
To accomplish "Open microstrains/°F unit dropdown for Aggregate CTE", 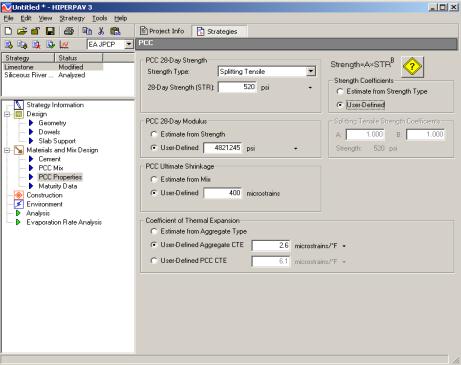I will [x=344, y=246].
